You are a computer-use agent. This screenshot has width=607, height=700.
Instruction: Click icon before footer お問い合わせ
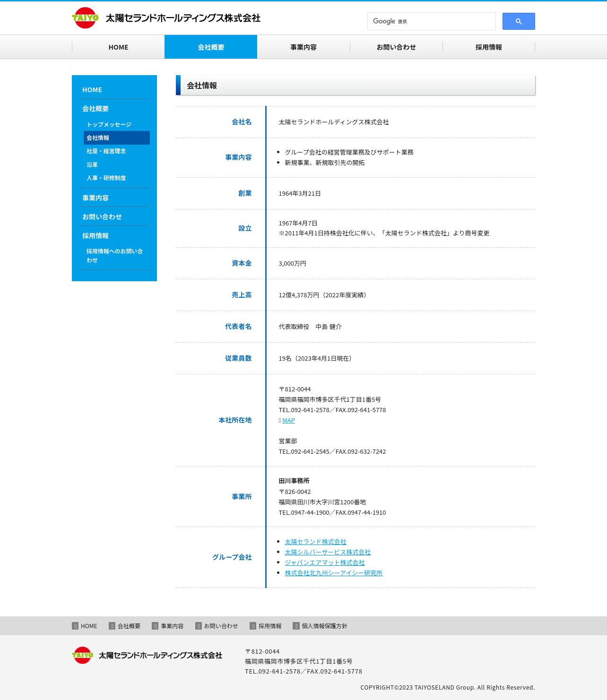199,626
